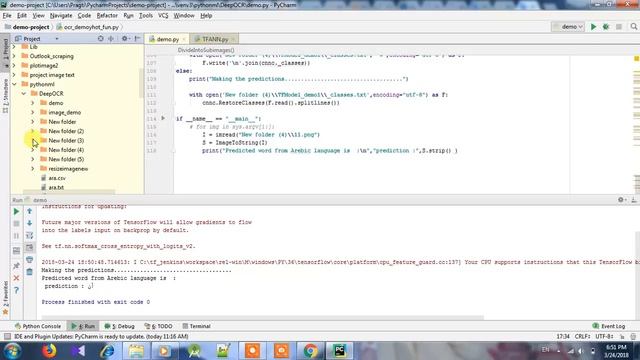
Task: Open File Explorer from the taskbar
Action: [x=136, y=351]
